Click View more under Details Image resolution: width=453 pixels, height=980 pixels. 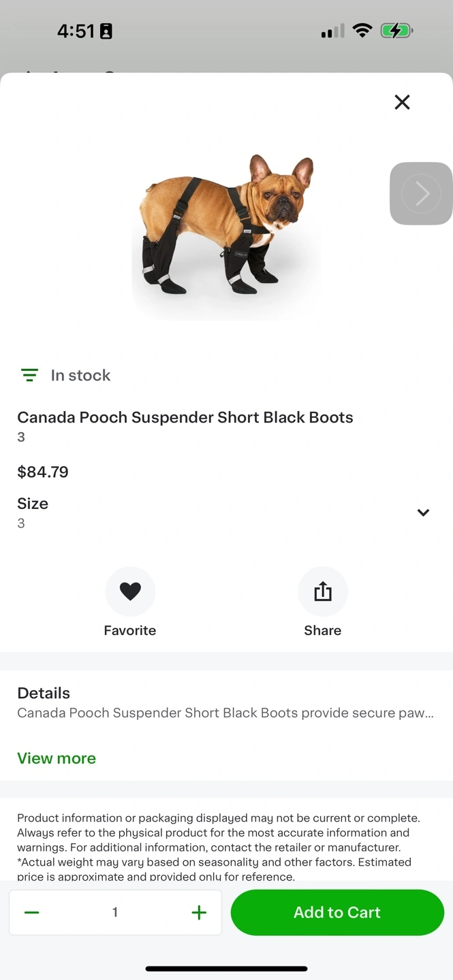57,758
